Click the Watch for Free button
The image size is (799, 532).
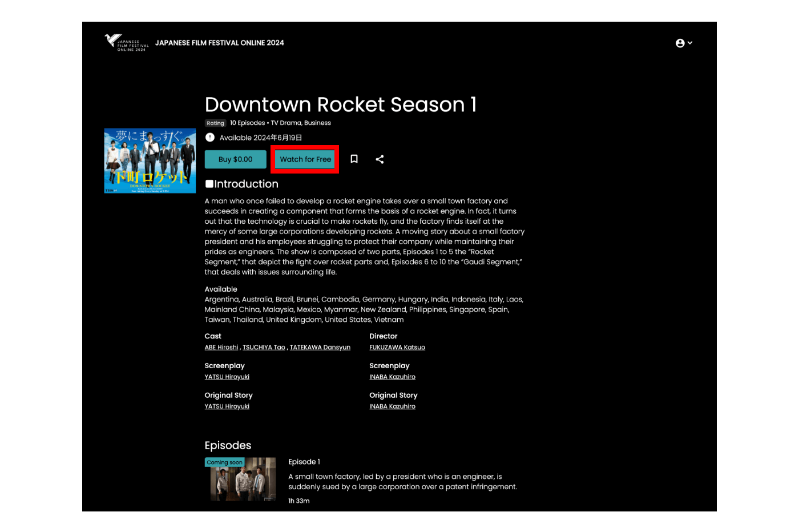coord(305,159)
